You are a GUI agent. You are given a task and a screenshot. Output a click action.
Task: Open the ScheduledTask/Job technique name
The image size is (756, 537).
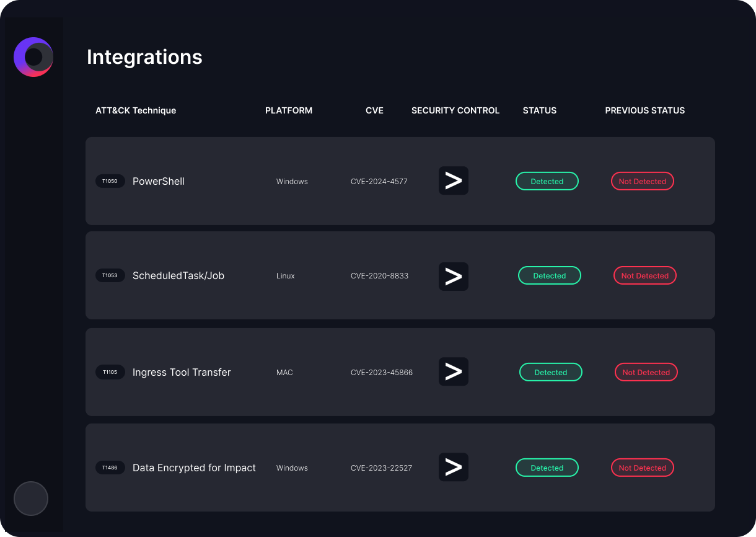point(178,275)
